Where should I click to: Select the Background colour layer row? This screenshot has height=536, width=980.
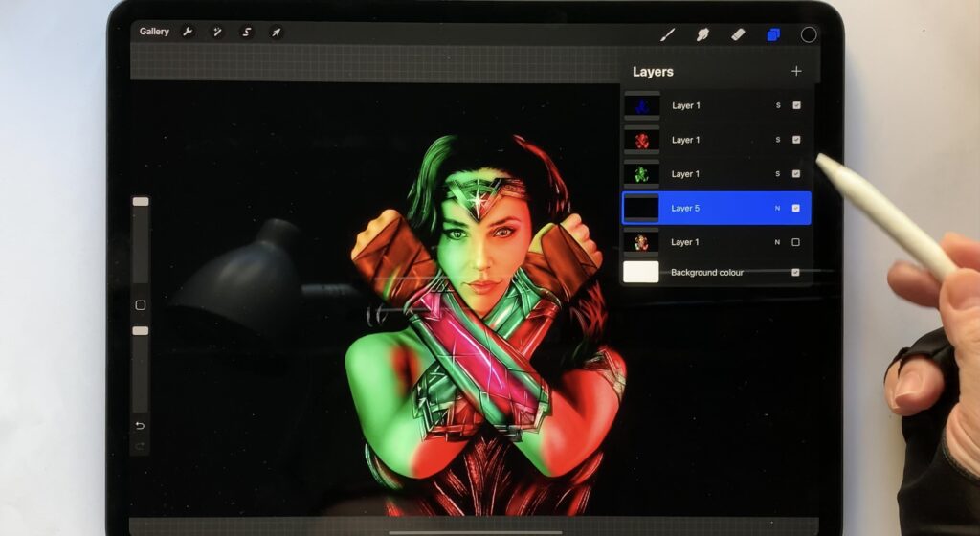point(708,273)
